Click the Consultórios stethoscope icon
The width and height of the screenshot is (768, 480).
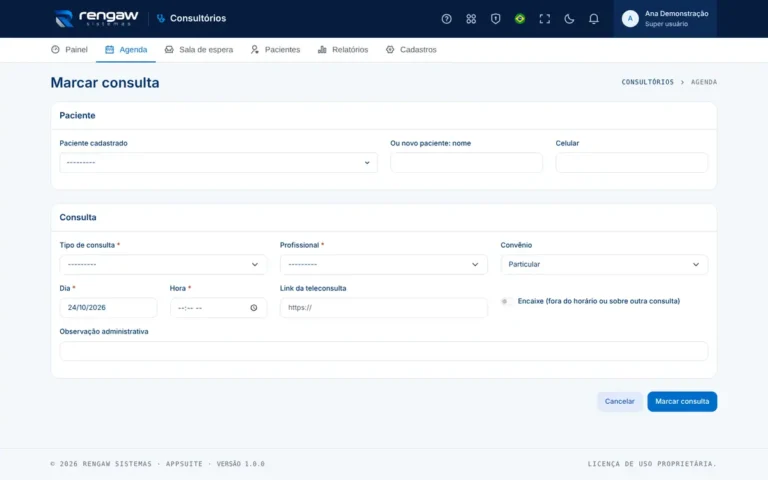(x=161, y=19)
